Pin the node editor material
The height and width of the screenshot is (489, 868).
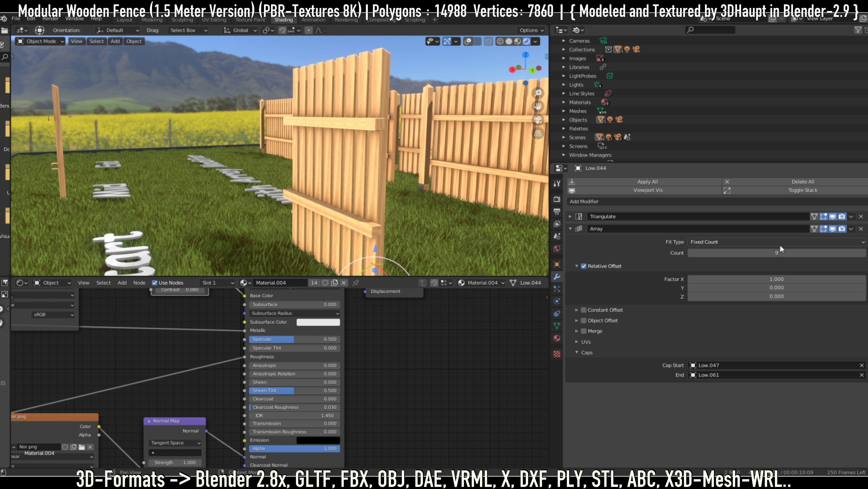(x=356, y=283)
